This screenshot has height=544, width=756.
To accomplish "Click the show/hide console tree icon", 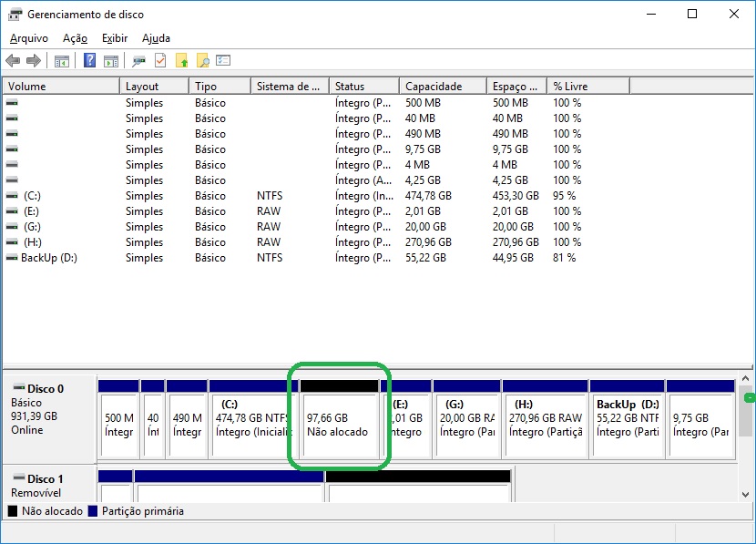I will click(x=62, y=61).
